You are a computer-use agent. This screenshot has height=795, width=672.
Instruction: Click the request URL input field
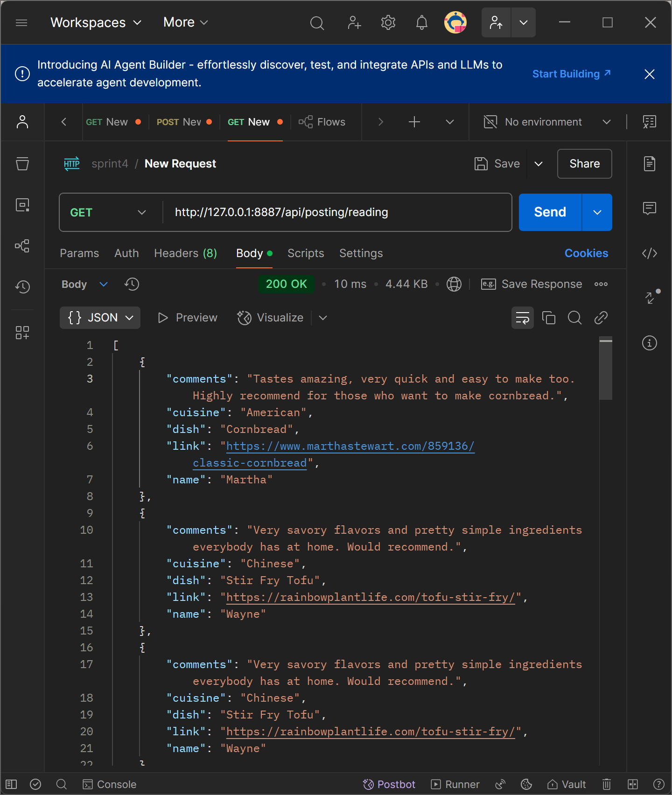tap(337, 212)
